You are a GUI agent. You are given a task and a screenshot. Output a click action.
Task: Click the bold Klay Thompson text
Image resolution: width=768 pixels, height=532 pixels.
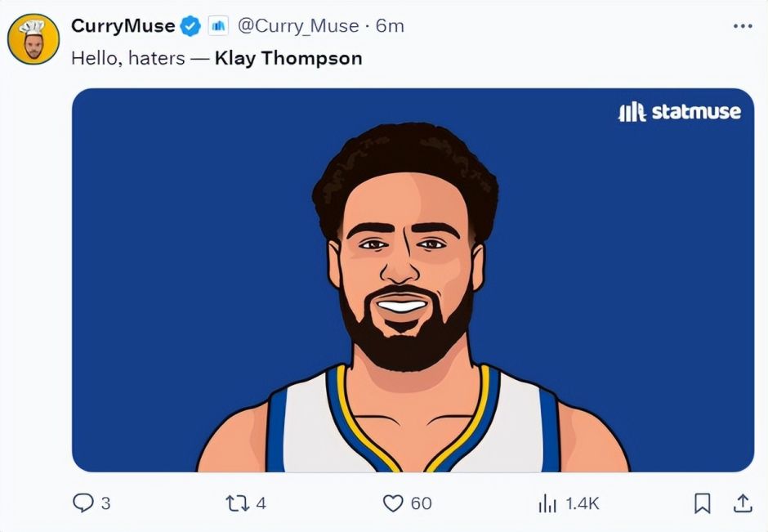288,59
